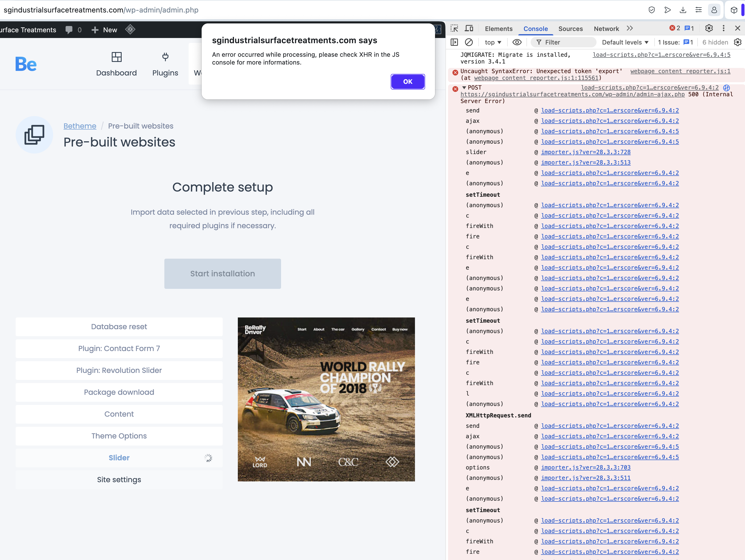
Task: Collapse the POST error stack trace triangle
Action: click(x=464, y=87)
